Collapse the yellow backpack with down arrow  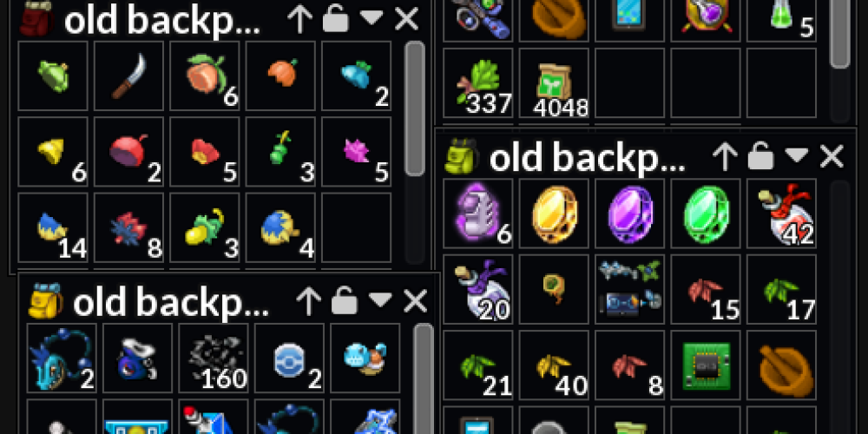(380, 299)
